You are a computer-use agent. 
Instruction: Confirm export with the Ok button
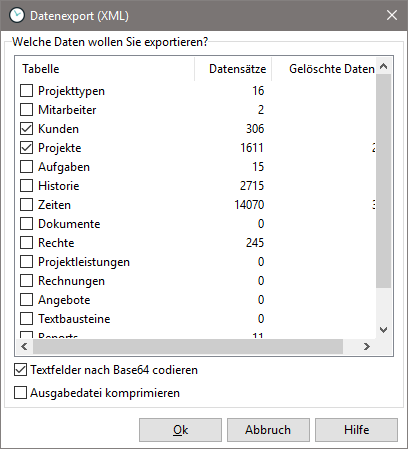tap(180, 430)
